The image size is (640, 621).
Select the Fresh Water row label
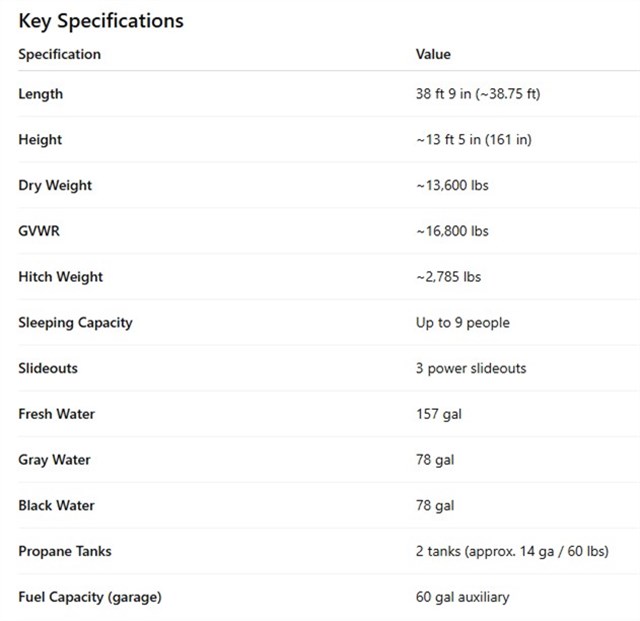56,414
